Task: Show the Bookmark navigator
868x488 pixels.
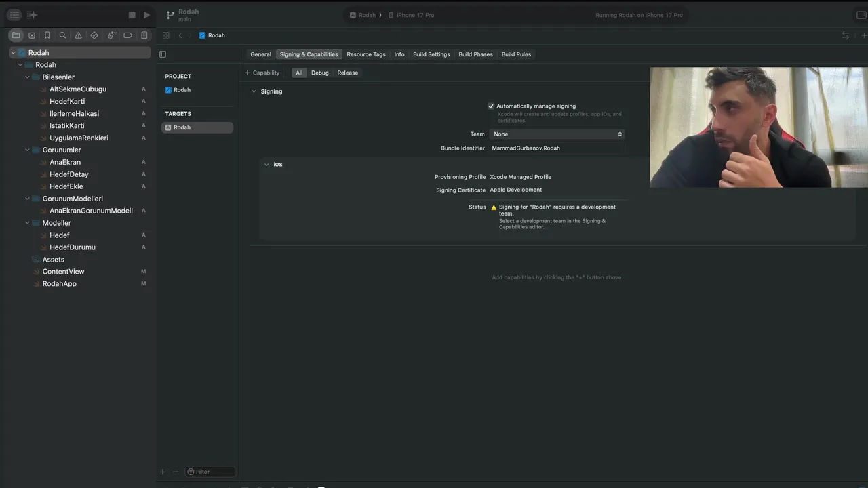Action: (47, 35)
